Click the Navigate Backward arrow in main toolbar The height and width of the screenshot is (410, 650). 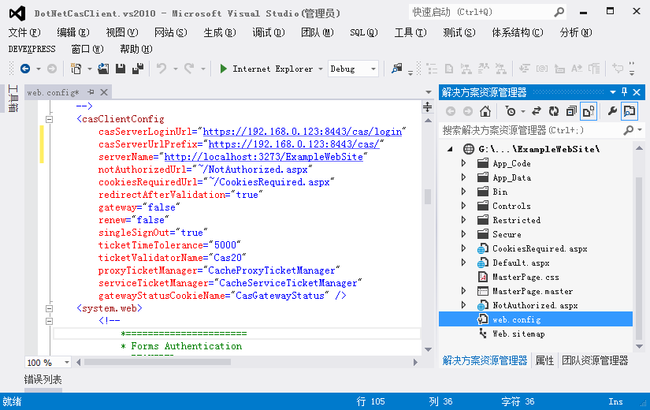[25, 69]
